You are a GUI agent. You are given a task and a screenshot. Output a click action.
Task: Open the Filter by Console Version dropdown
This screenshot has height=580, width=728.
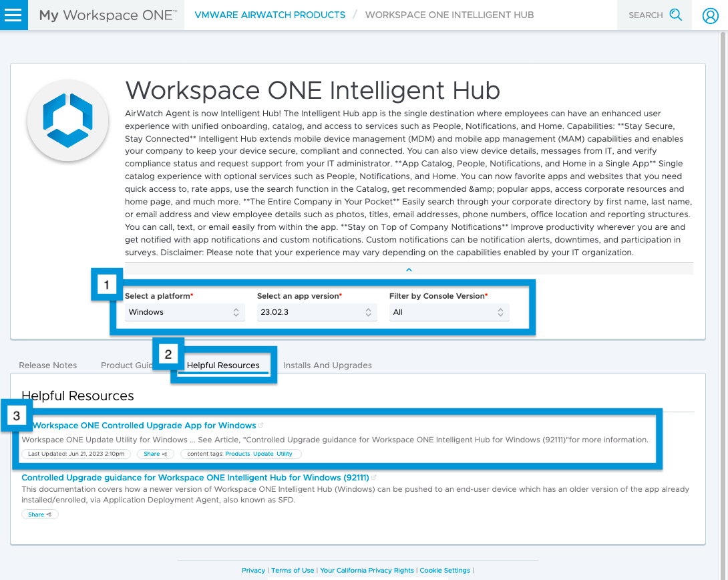[x=449, y=312]
